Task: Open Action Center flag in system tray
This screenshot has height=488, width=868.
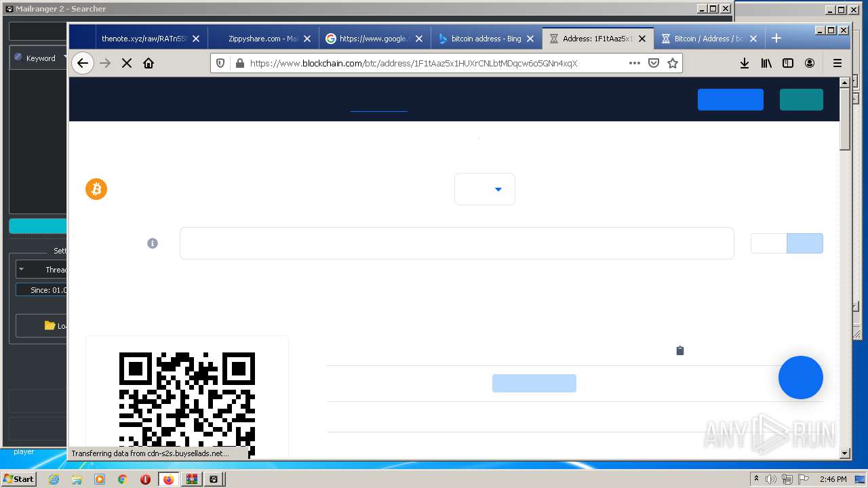Action: pos(804,479)
